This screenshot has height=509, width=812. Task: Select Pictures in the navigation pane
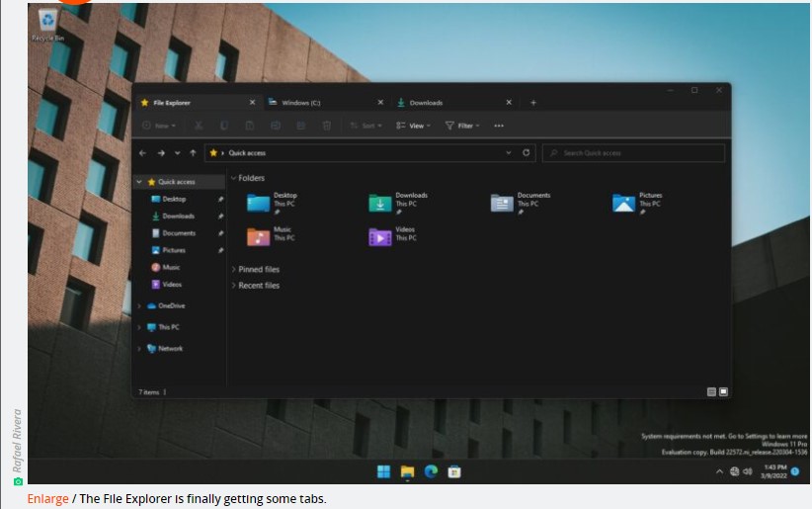168,250
